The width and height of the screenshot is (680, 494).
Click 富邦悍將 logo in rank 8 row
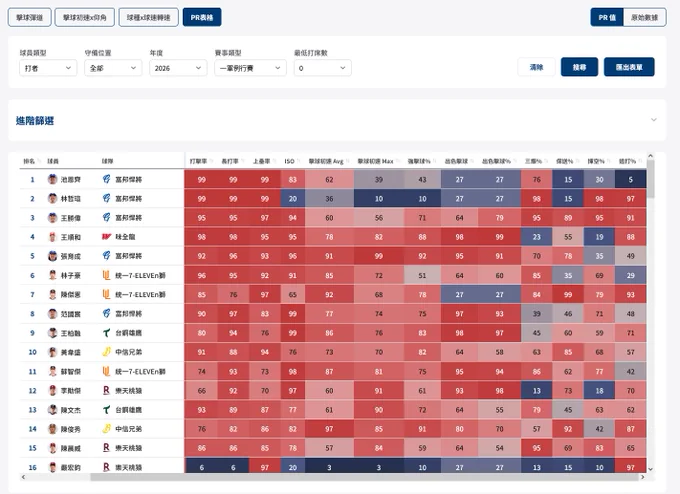(x=107, y=313)
